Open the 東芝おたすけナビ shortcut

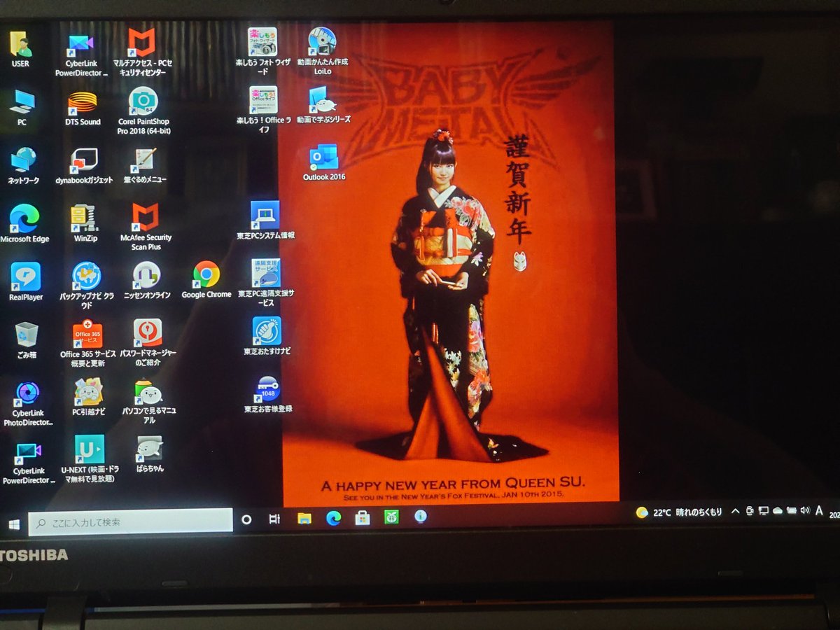tap(267, 336)
